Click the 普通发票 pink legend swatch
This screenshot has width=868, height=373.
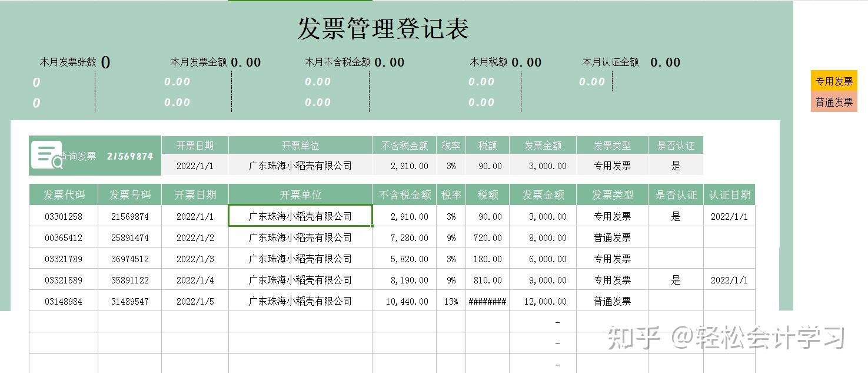[x=834, y=101]
